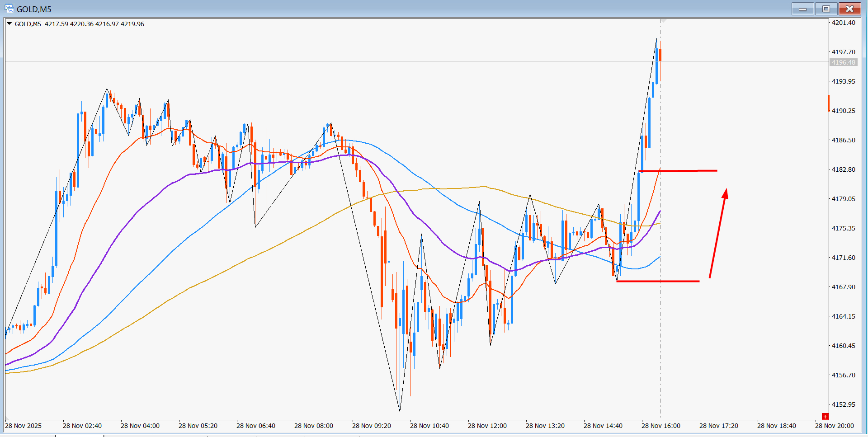Click price scale value 4201.40
The height and width of the screenshot is (437, 868).
[x=844, y=23]
